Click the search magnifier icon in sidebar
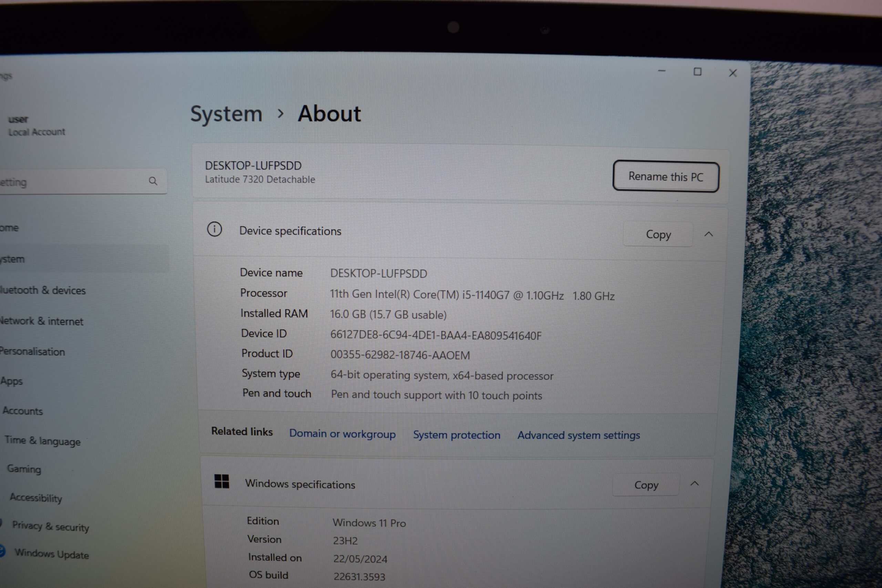This screenshot has height=588, width=882. point(153,181)
